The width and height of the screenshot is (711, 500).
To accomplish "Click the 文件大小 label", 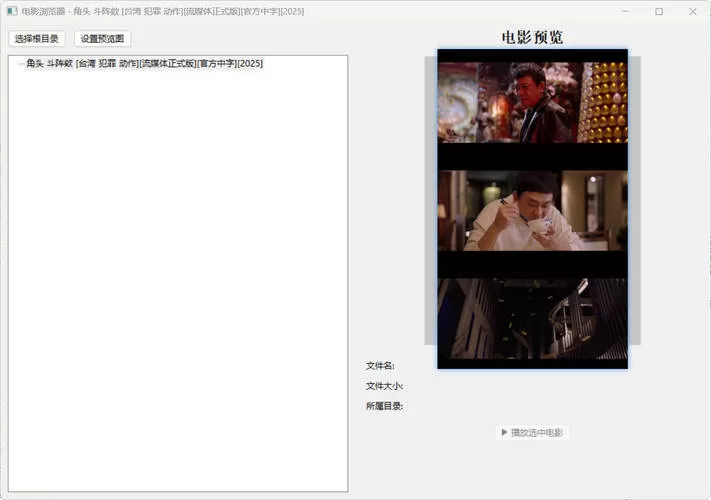I will point(384,386).
